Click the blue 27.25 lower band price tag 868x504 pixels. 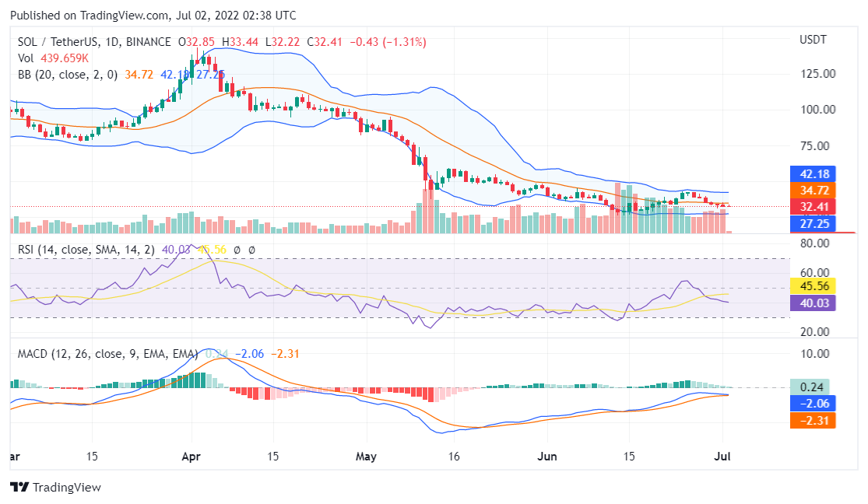point(812,224)
